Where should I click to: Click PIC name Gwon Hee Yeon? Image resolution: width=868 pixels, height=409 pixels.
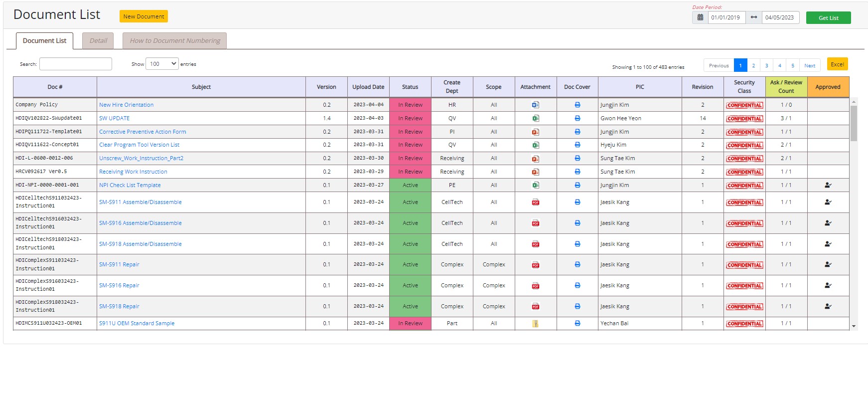pos(620,118)
